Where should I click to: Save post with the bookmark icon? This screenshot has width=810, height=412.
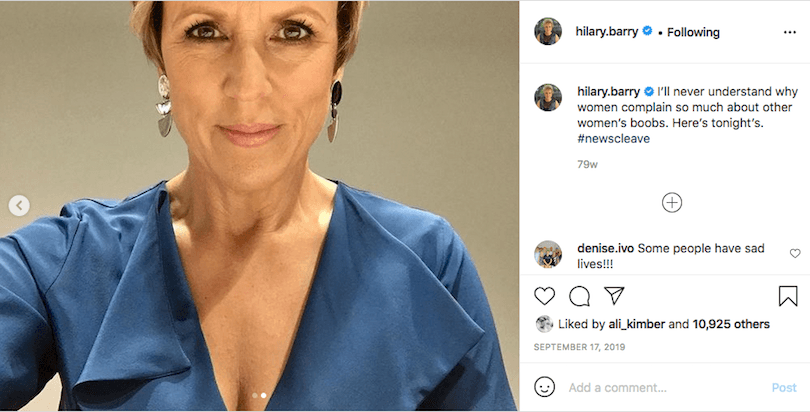(x=788, y=296)
